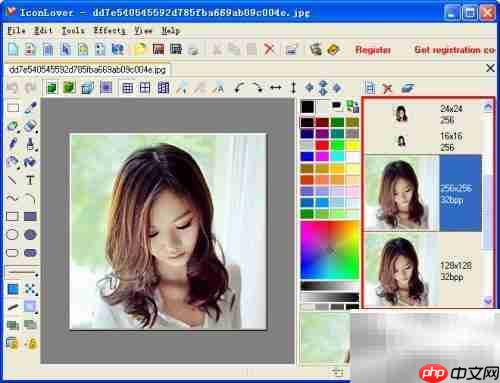This screenshot has width=500, height=383.
Task: Pick the yellow swatch in the palette
Action: point(353,145)
